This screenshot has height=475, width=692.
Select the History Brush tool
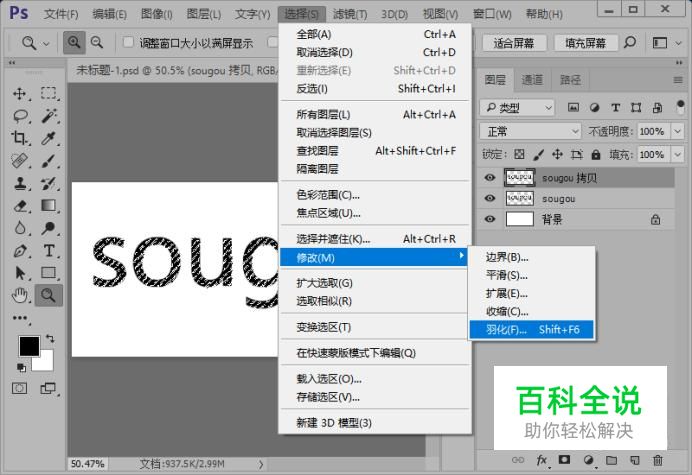click(49, 183)
